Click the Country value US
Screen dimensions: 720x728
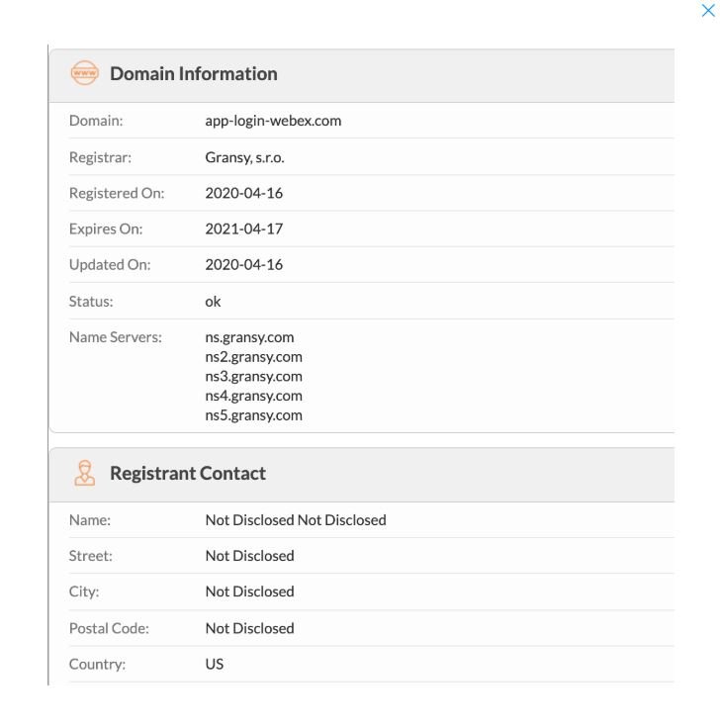[x=214, y=664]
